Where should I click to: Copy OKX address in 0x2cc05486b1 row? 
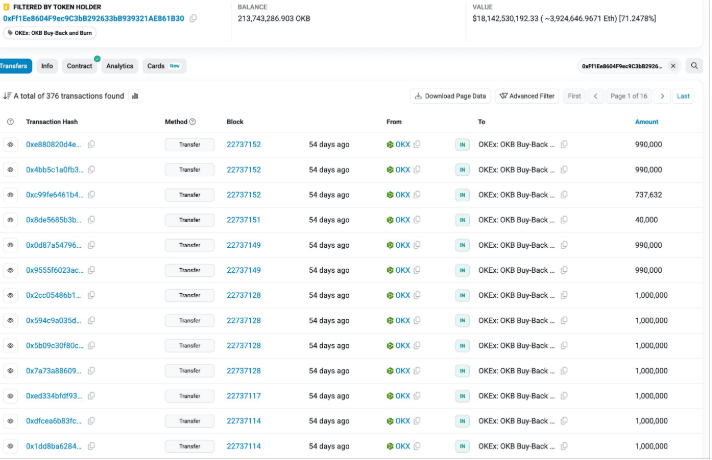pyautogui.click(x=417, y=295)
